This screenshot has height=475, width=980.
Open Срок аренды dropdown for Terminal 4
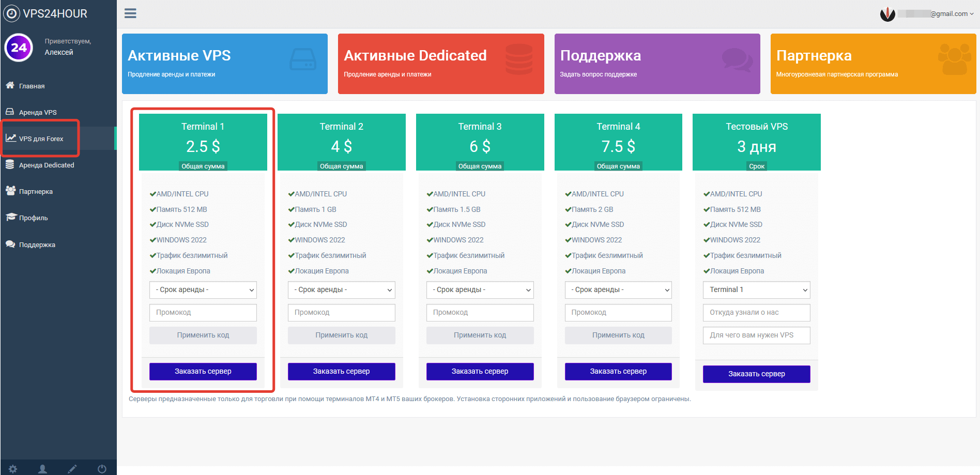tap(618, 290)
